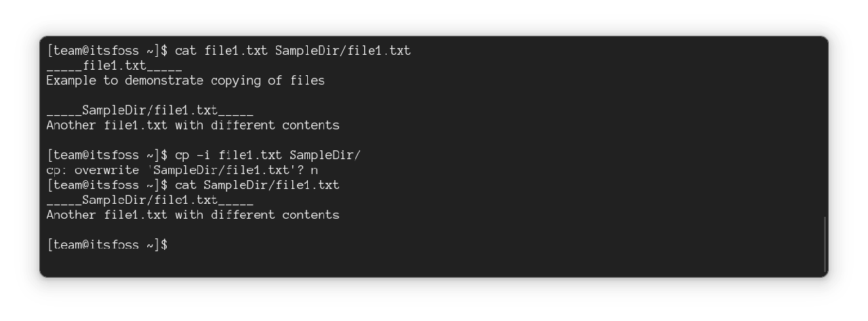Click the last "_____SampleDir/file1.txt_____" header line
Screen dimensions: 868x321
(149, 200)
